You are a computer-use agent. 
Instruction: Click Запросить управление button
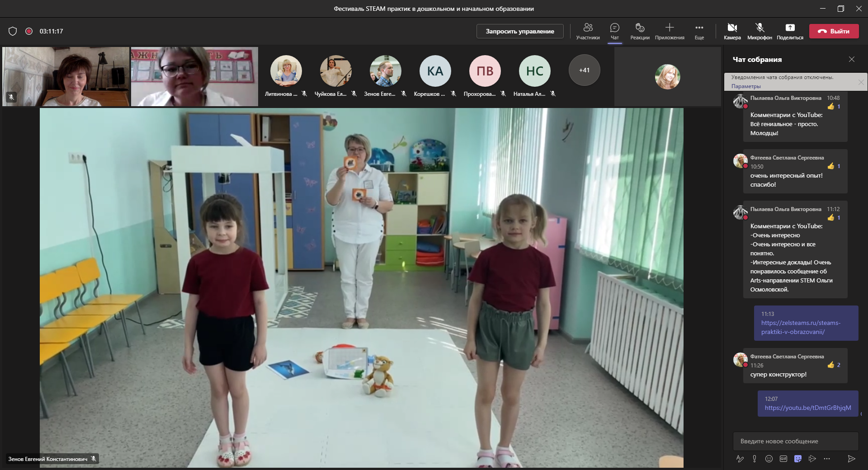520,31
